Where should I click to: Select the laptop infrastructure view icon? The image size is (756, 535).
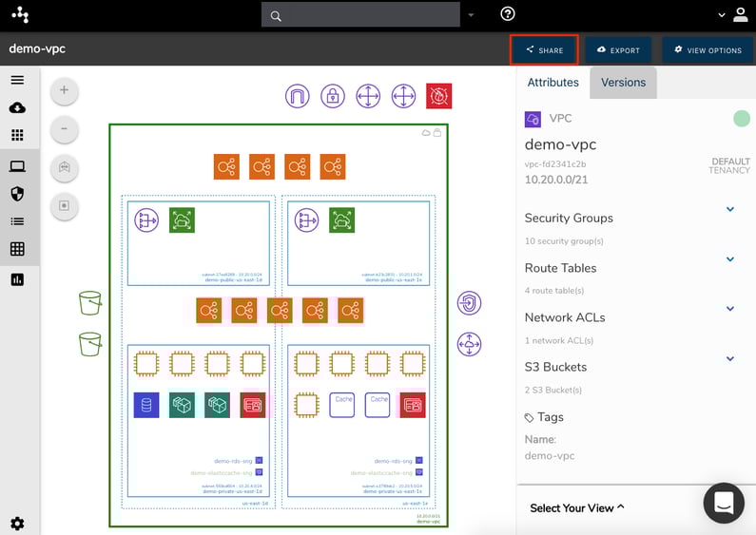point(17,166)
